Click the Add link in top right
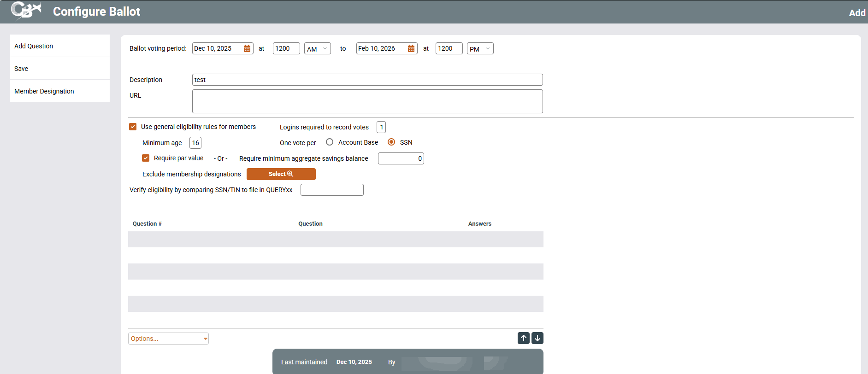Image resolution: width=868 pixels, height=374 pixels. point(857,13)
